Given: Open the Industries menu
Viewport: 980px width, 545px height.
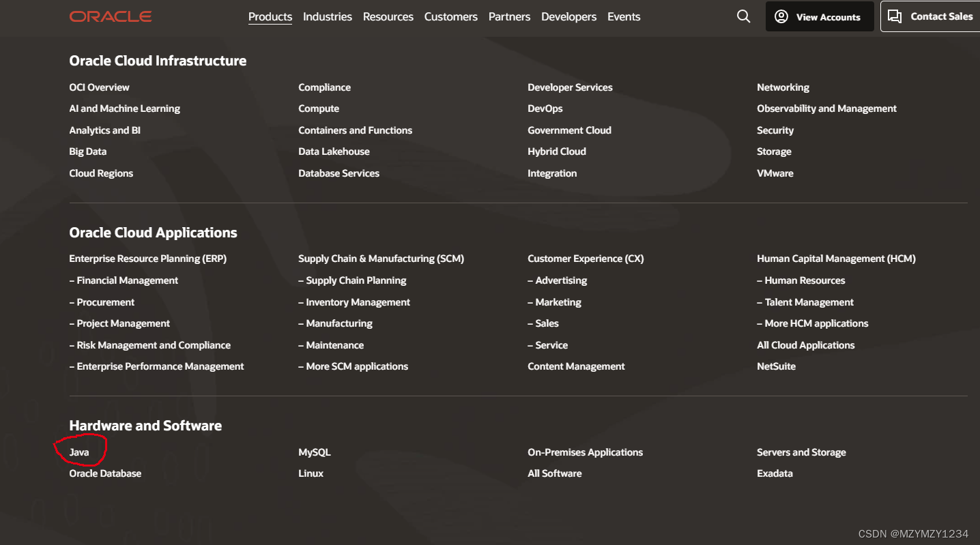Looking at the screenshot, I should pyautogui.click(x=328, y=16).
